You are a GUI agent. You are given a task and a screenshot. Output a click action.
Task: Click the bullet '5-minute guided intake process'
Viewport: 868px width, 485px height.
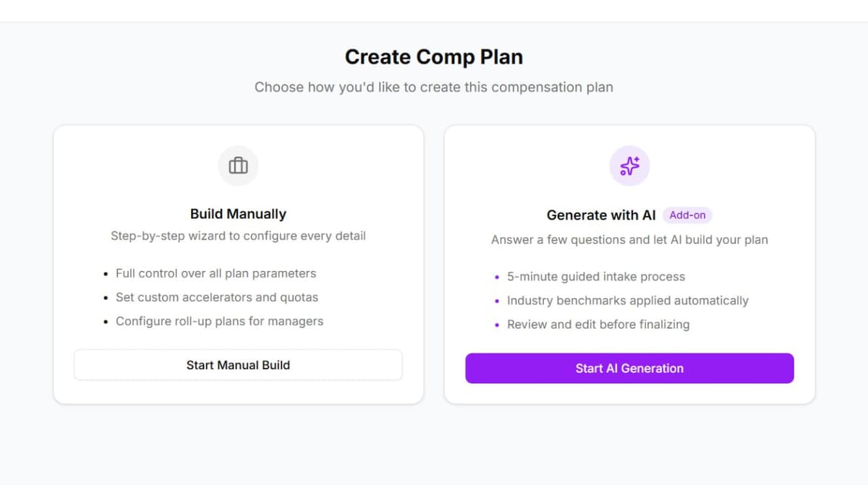[595, 276]
